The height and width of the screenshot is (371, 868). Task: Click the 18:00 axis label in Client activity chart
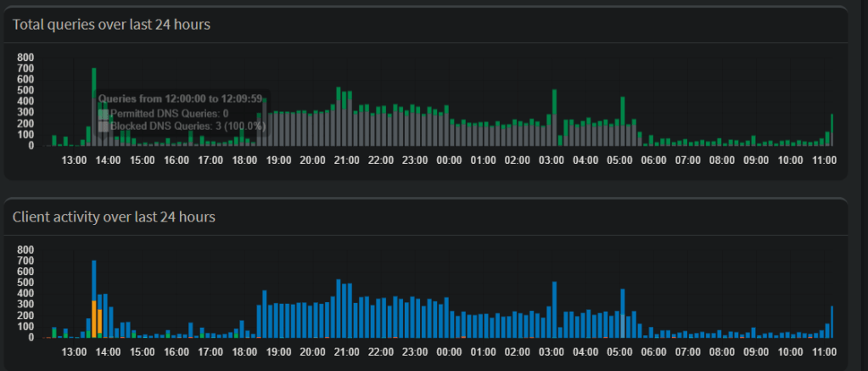(x=244, y=351)
